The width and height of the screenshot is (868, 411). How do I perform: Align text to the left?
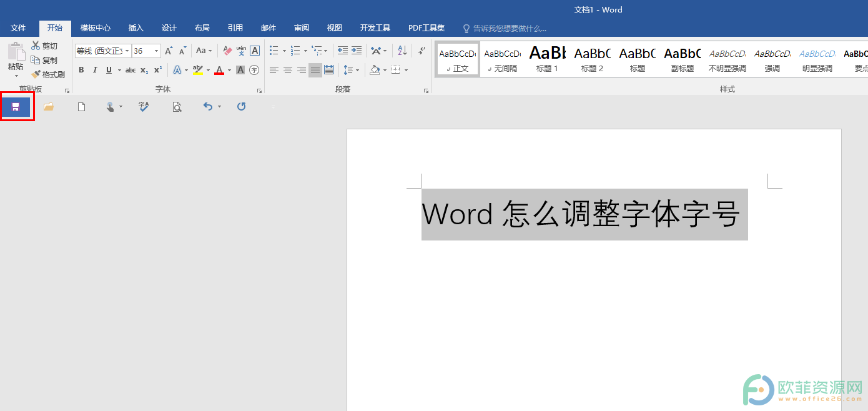click(x=274, y=70)
